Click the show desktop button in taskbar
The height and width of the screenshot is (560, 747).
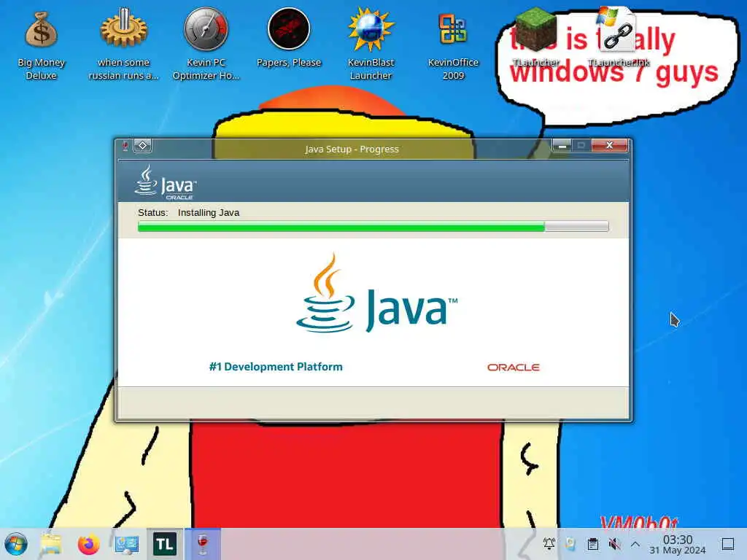(x=728, y=544)
